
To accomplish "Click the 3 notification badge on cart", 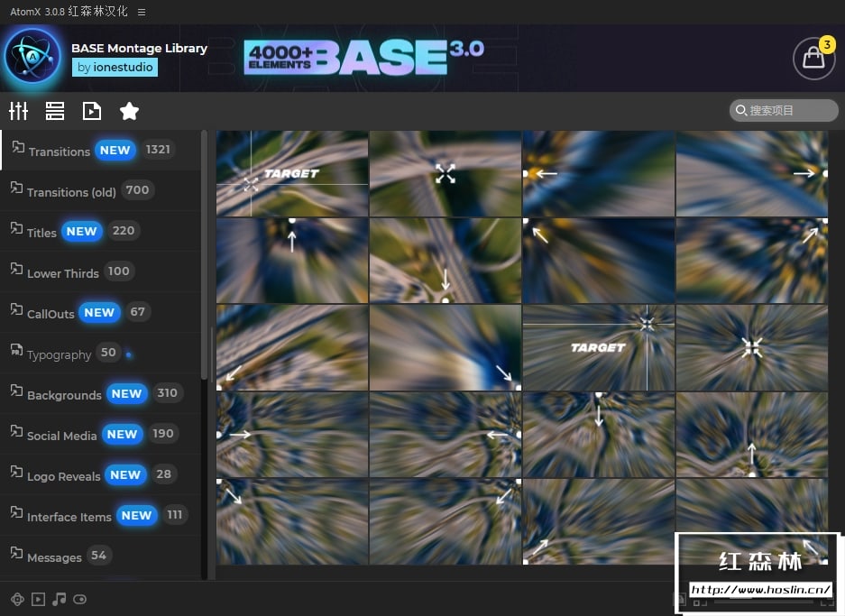I will tap(827, 45).
